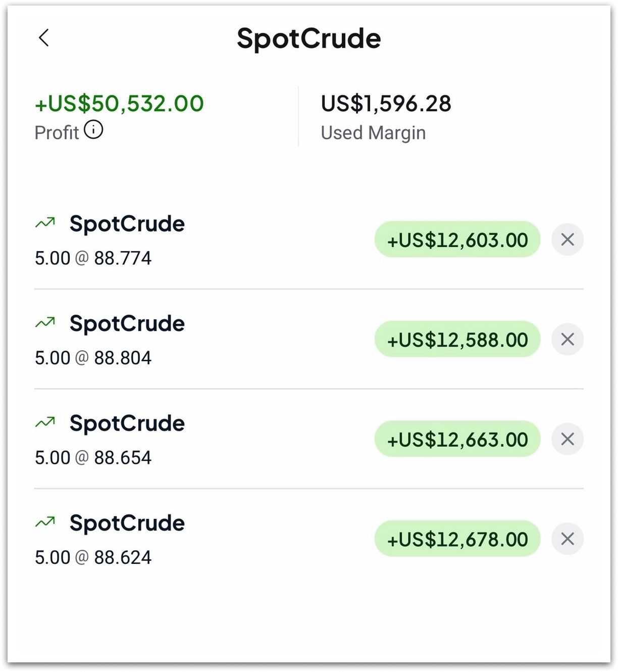Click trend arrow icon of 88.804 position
This screenshot has width=618, height=672.
45,322
